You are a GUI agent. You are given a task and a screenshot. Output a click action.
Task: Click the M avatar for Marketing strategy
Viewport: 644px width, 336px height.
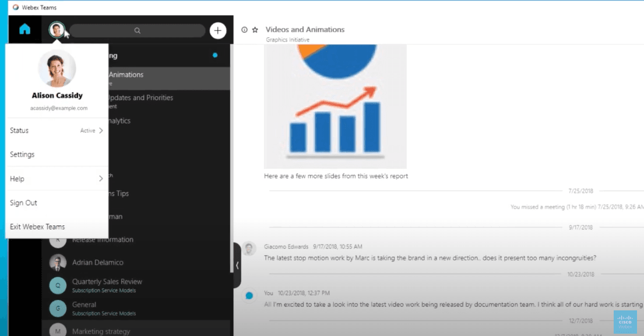[58, 331]
